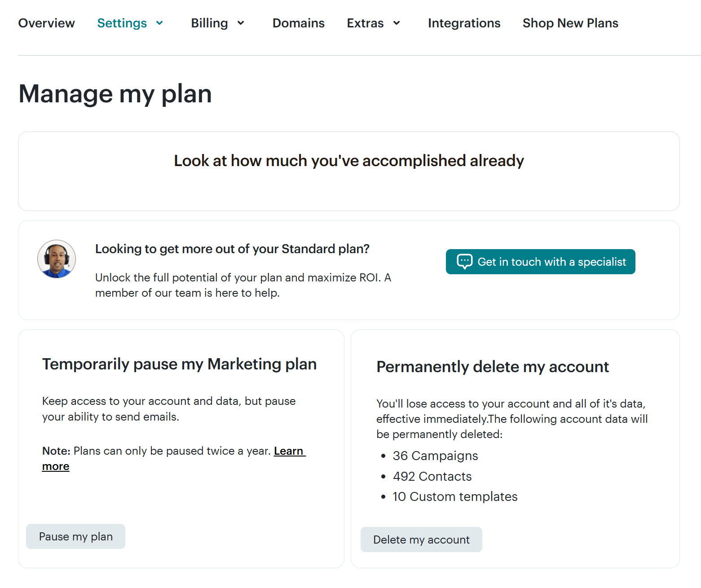The height and width of the screenshot is (588, 701).
Task: Click the specialist avatar photo
Action: (57, 259)
